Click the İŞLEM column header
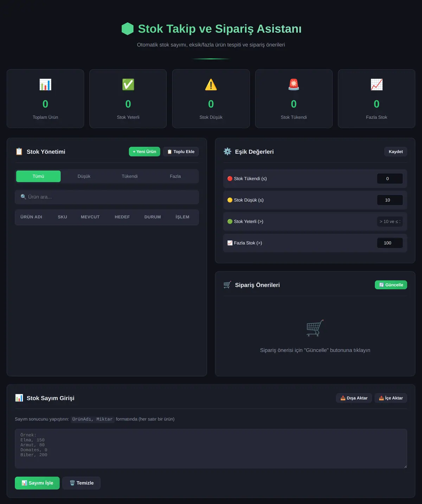 click(x=183, y=217)
